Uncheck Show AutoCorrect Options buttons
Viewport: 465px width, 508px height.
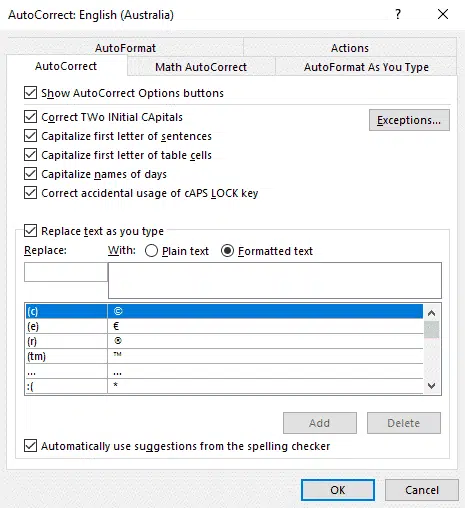[x=30, y=93]
